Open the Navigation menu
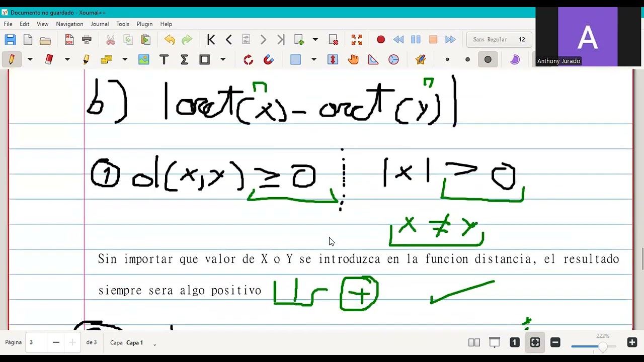 click(69, 24)
